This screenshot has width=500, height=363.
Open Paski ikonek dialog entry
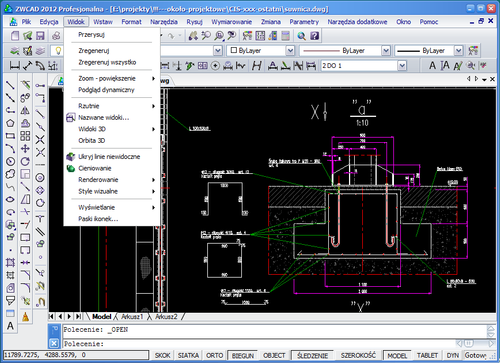[x=112, y=219]
